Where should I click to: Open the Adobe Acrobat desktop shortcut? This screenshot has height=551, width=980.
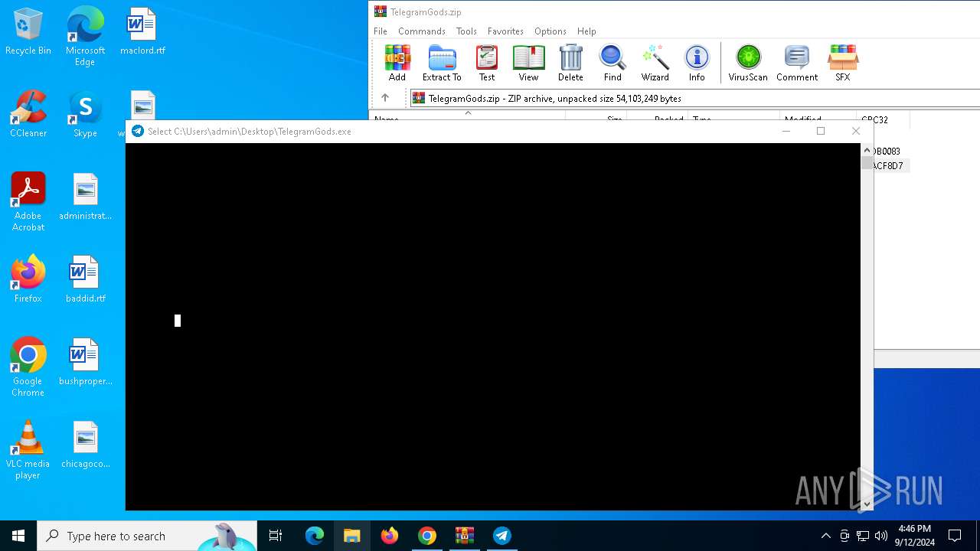click(28, 202)
